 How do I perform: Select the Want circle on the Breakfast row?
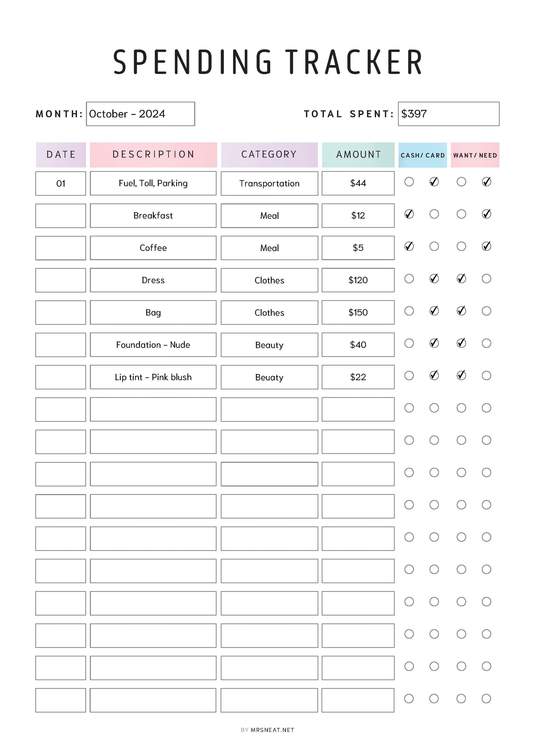pyautogui.click(x=461, y=214)
